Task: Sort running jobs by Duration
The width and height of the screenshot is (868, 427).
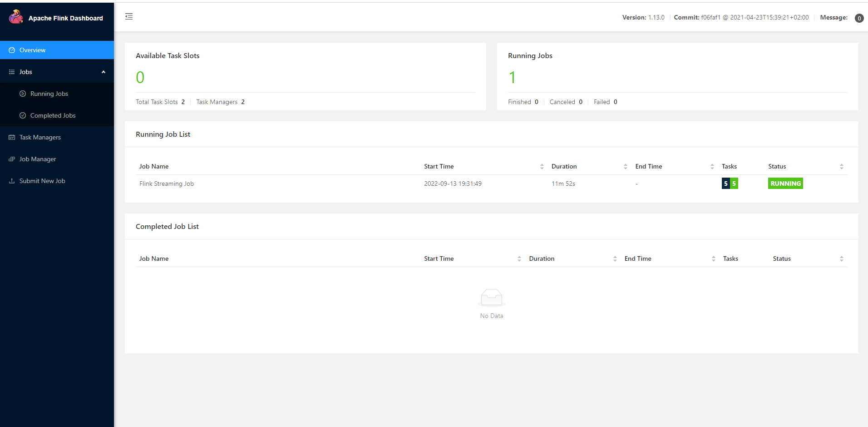Action: [625, 167]
